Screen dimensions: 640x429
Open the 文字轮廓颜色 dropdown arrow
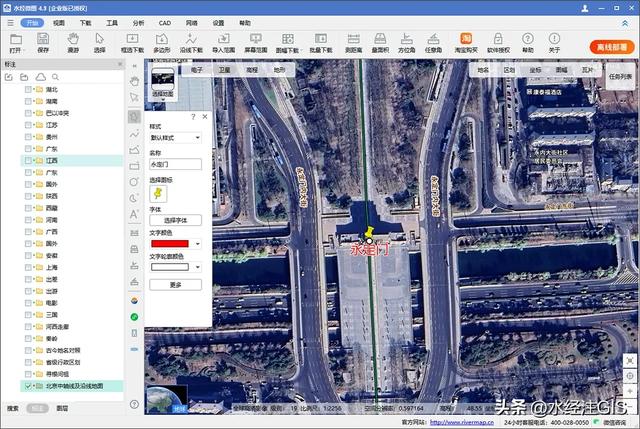tap(198, 267)
